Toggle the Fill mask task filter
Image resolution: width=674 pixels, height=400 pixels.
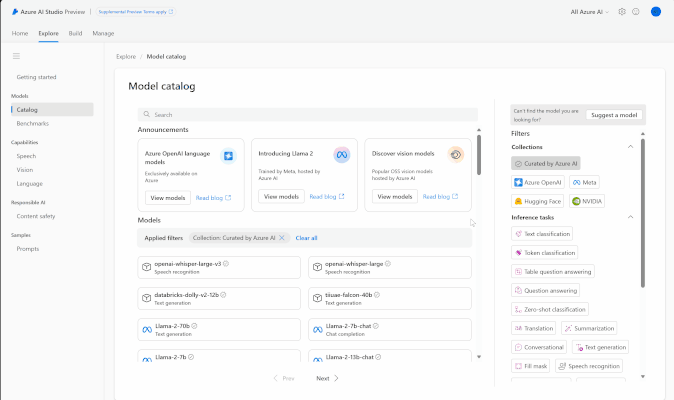pyautogui.click(x=530, y=366)
